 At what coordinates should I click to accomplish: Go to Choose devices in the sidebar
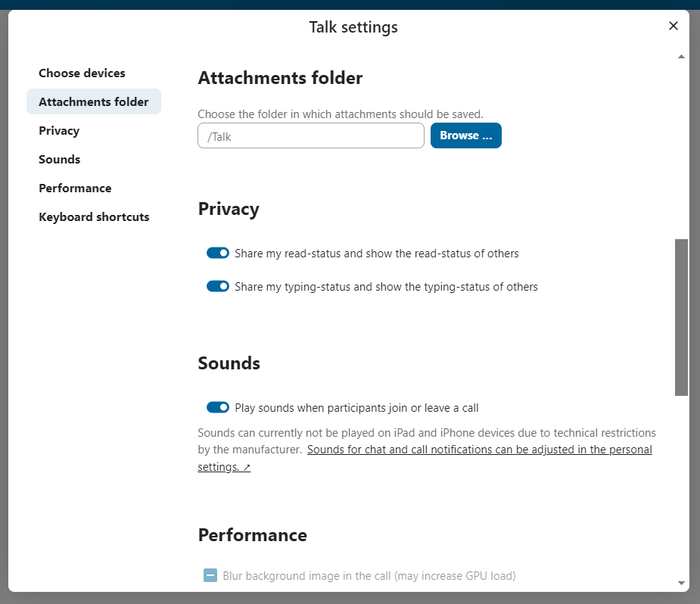pyautogui.click(x=82, y=73)
